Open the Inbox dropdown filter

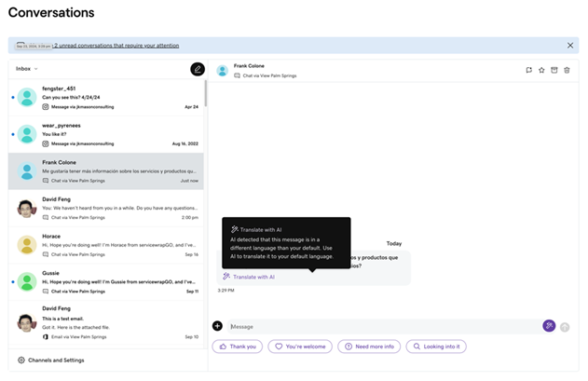27,69
